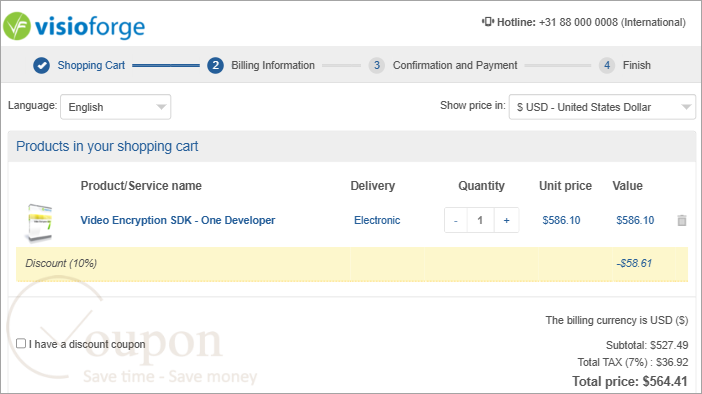Viewport: 702px width, 394px height.
Task: Click step 4 circle for Finish
Action: (x=607, y=65)
